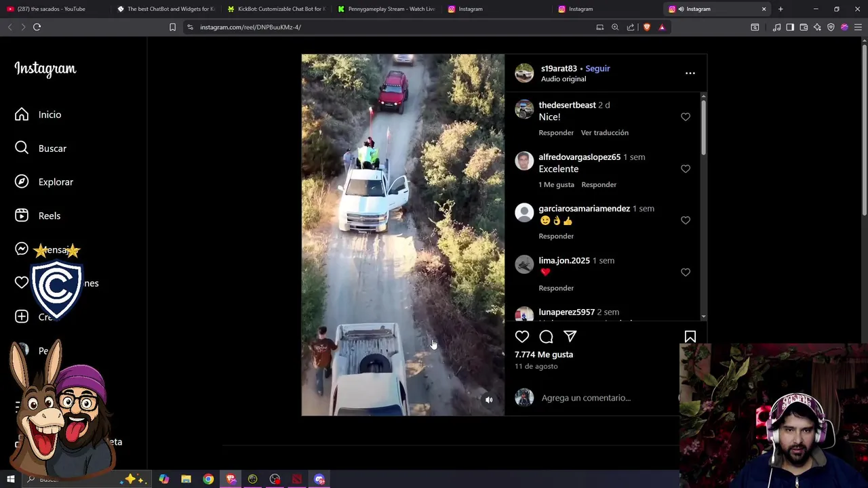Click the share icon in the address bar

tap(631, 27)
